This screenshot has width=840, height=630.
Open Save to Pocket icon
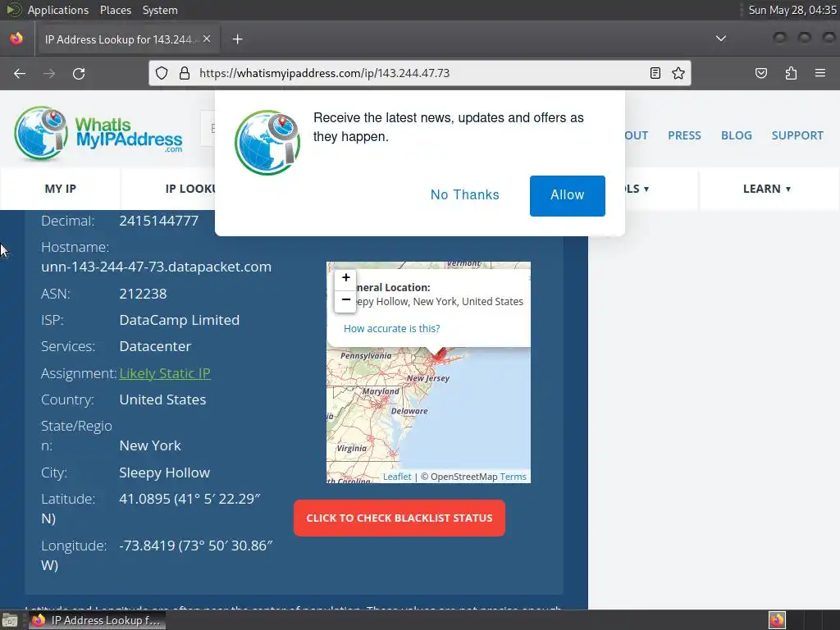click(x=761, y=73)
